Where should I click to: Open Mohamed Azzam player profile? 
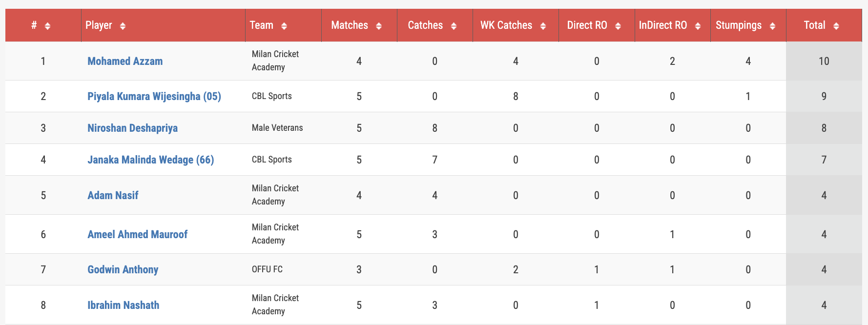[125, 61]
